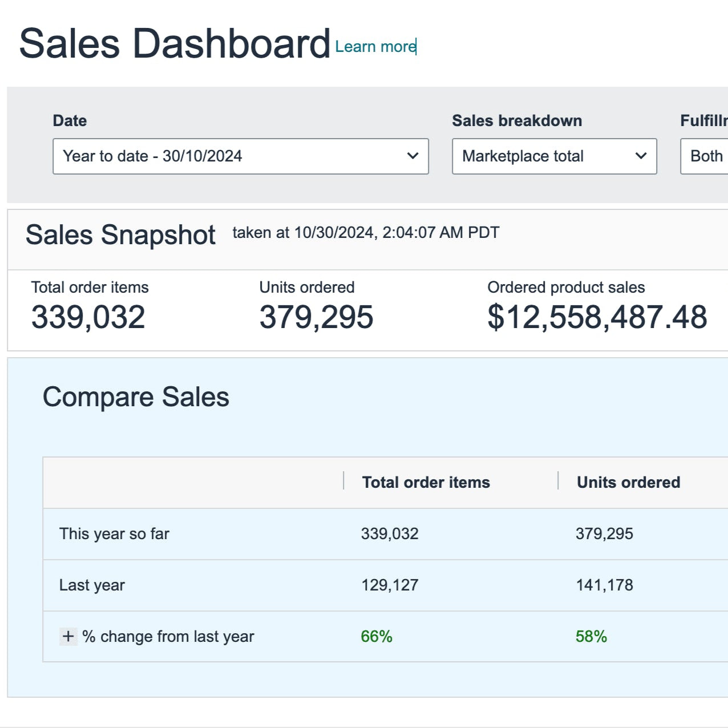Click the Learn more link
The image size is (728, 728).
pos(375,47)
